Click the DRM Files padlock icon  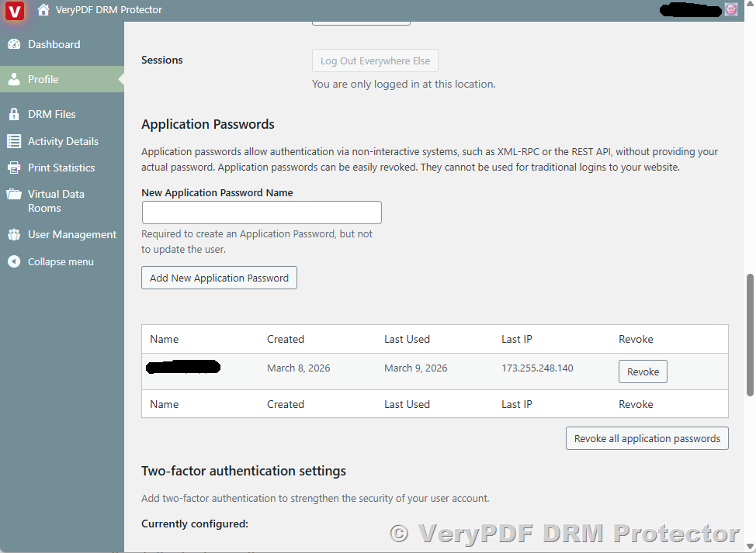point(14,114)
